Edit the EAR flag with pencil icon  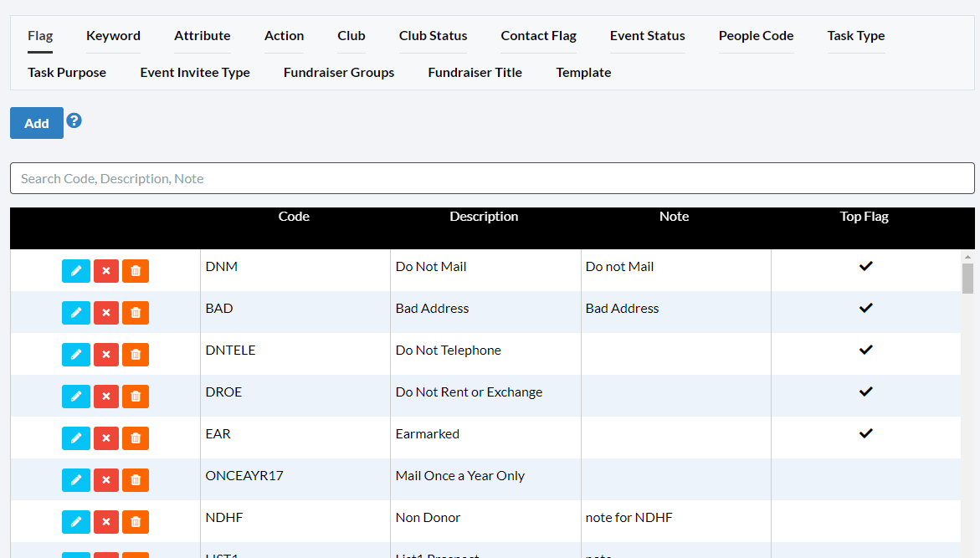(x=75, y=438)
